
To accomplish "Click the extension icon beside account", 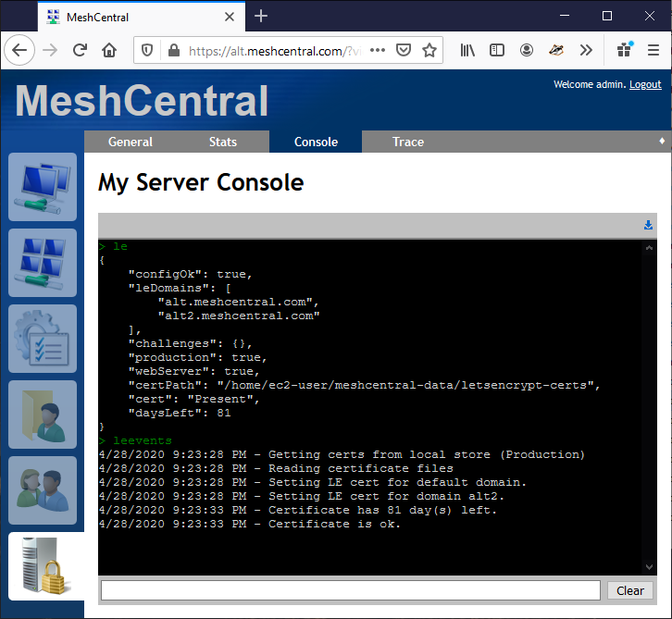I will click(556, 50).
